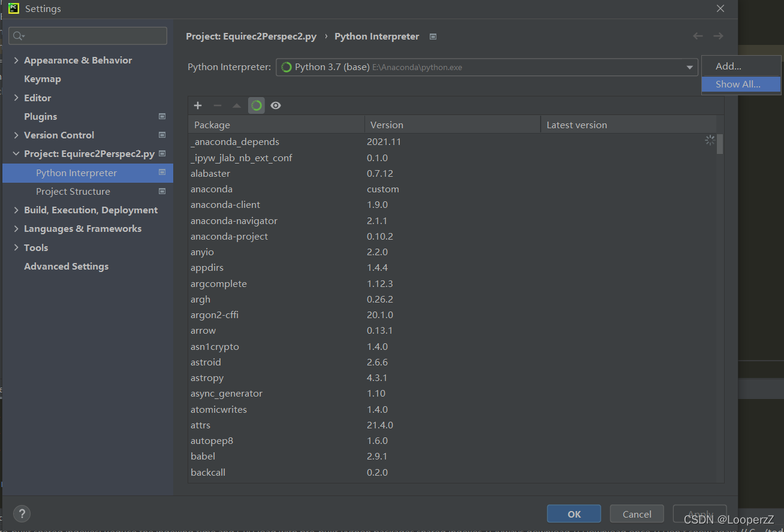
Task: Click the install package plus icon
Action: (198, 105)
